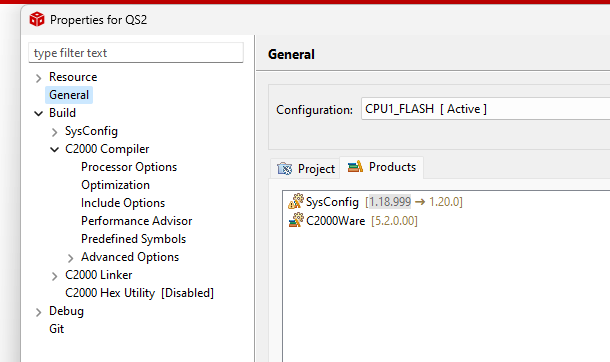Focus the type filter text field
The image size is (610, 362).
136,52
